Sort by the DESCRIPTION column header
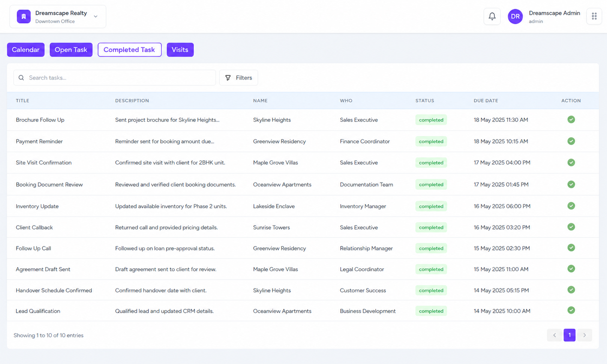The width and height of the screenshot is (607, 364). point(132,100)
